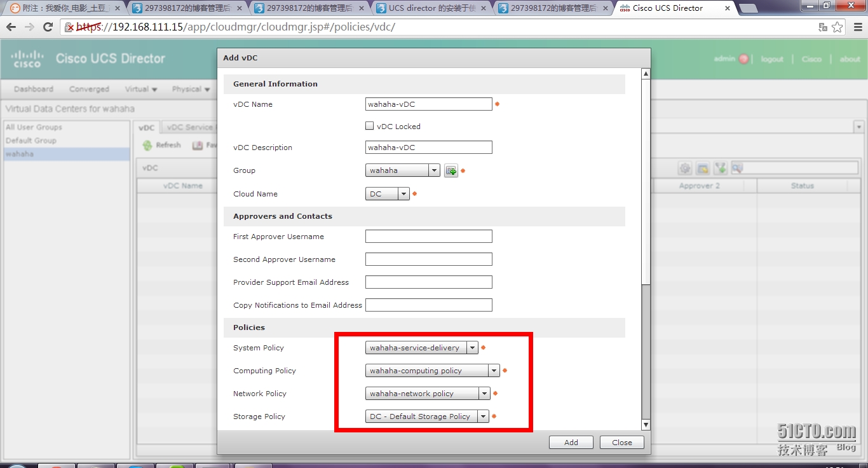868x468 pixels.
Task: Click the Cisco link in header
Action: pyautogui.click(x=811, y=59)
